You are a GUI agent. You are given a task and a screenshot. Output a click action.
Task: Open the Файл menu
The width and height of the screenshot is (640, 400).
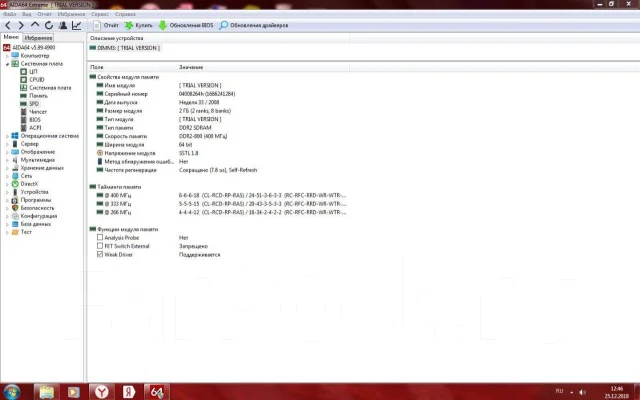(x=9, y=14)
